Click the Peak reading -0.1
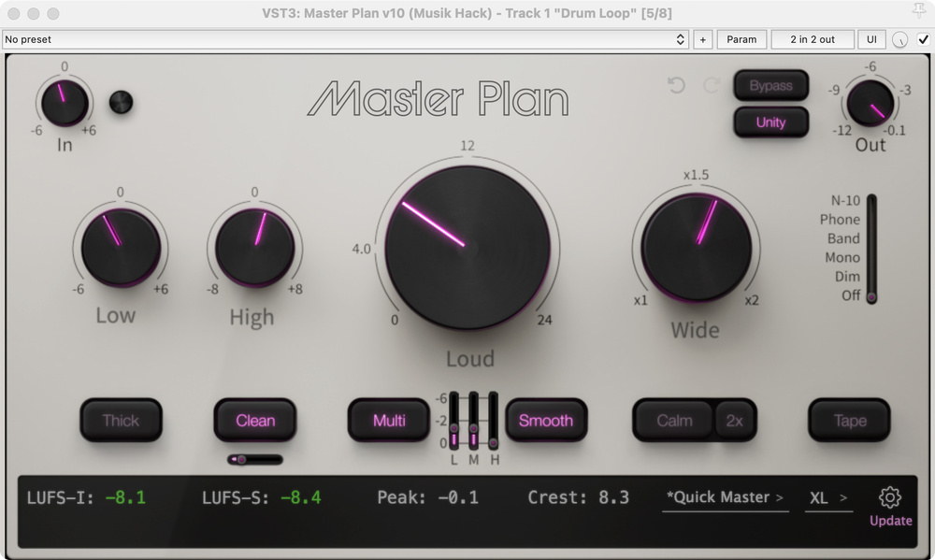Image resolution: width=935 pixels, height=560 pixels. tap(458, 497)
